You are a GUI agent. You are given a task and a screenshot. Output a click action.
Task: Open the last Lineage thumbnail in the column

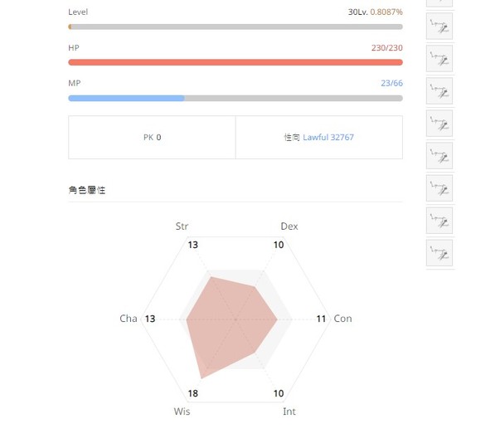pos(439,253)
